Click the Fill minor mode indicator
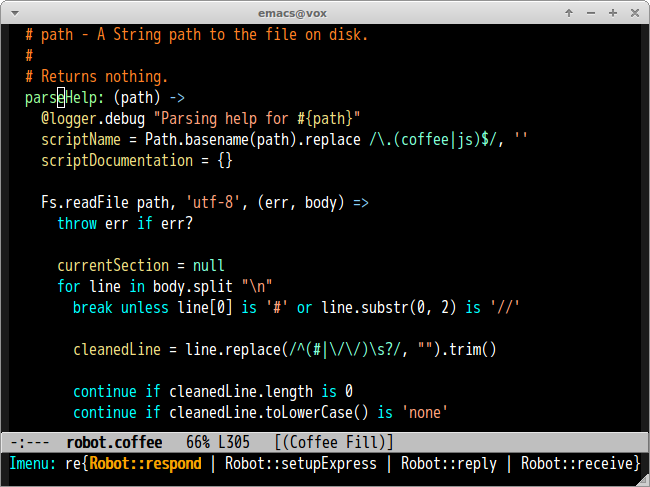Screen dimensions: 650x487 pyautogui.click(x=362, y=442)
